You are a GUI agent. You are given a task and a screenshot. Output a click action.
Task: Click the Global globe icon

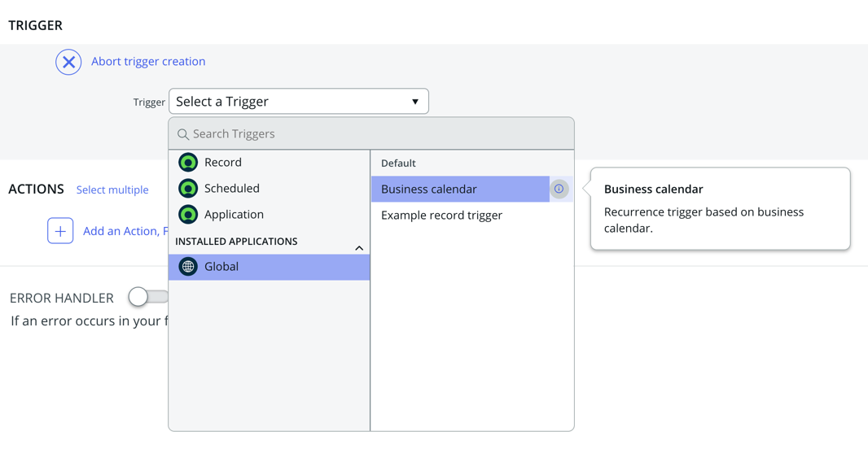pyautogui.click(x=188, y=267)
